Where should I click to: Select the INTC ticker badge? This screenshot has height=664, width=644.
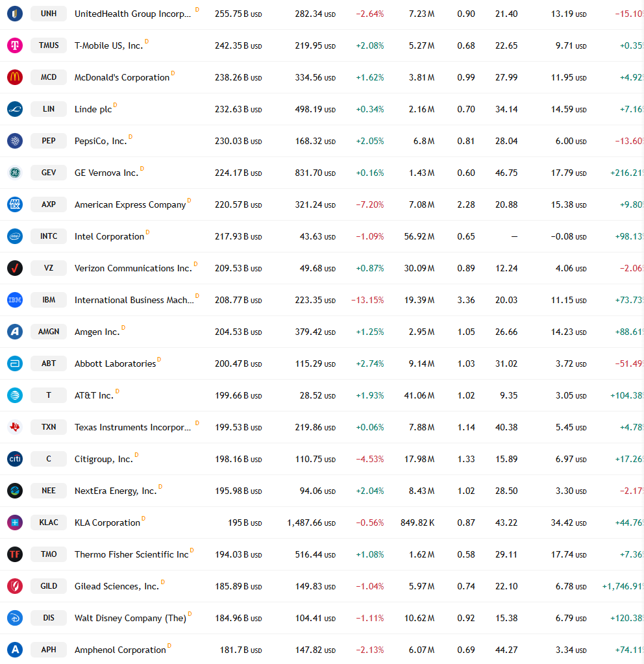tap(49, 236)
